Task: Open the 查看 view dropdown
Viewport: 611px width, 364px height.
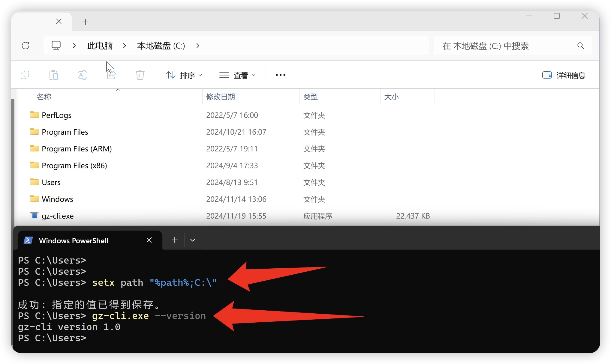Action: tap(237, 75)
